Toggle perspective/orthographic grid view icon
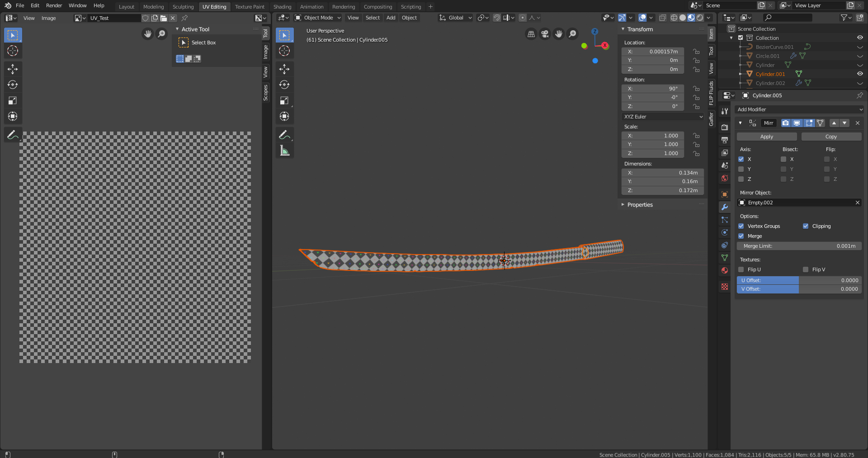The width and height of the screenshot is (868, 458). tap(531, 34)
